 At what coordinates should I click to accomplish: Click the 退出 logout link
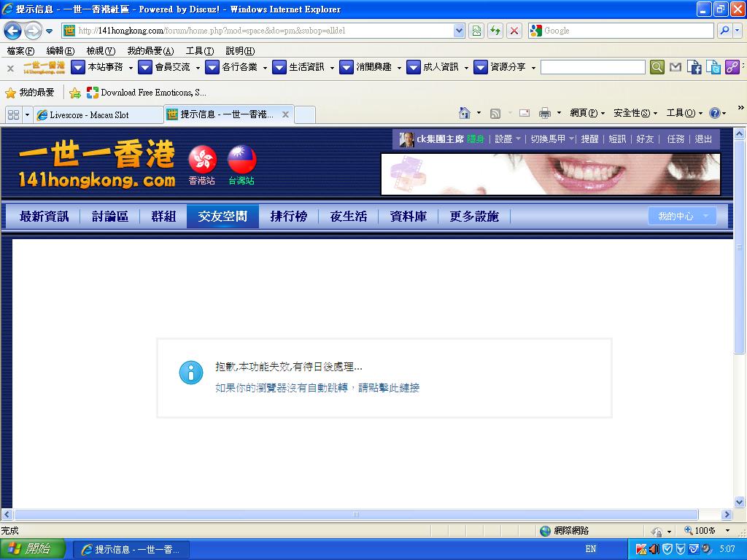pyautogui.click(x=703, y=139)
